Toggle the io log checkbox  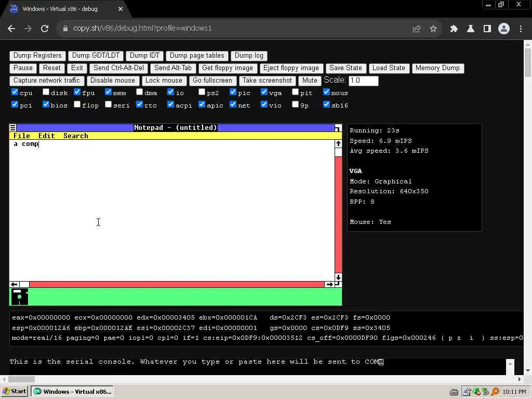click(170, 92)
